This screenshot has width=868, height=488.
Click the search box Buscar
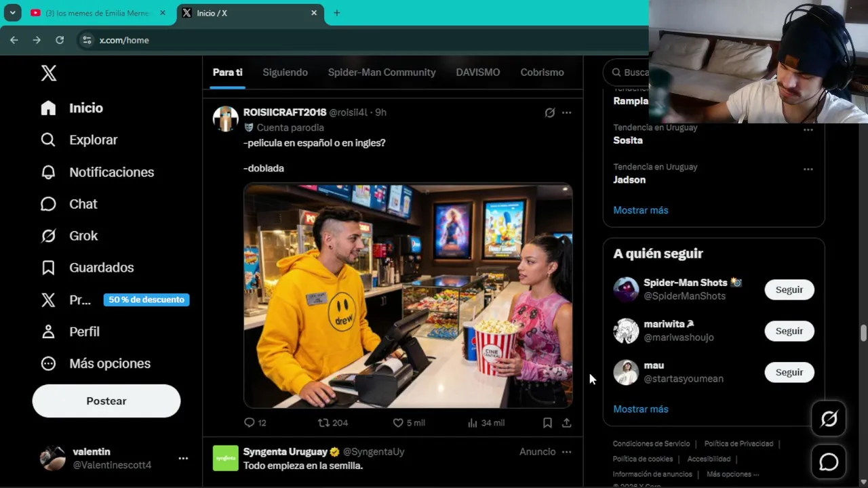[627, 73]
